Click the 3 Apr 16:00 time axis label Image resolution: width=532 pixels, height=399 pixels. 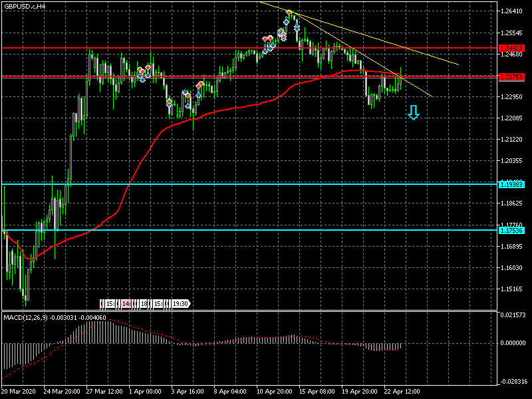[188, 391]
